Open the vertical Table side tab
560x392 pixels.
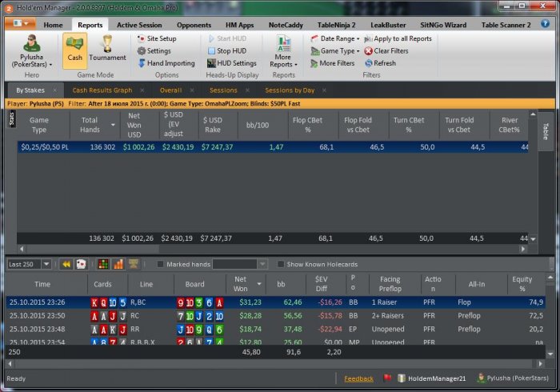coord(546,131)
